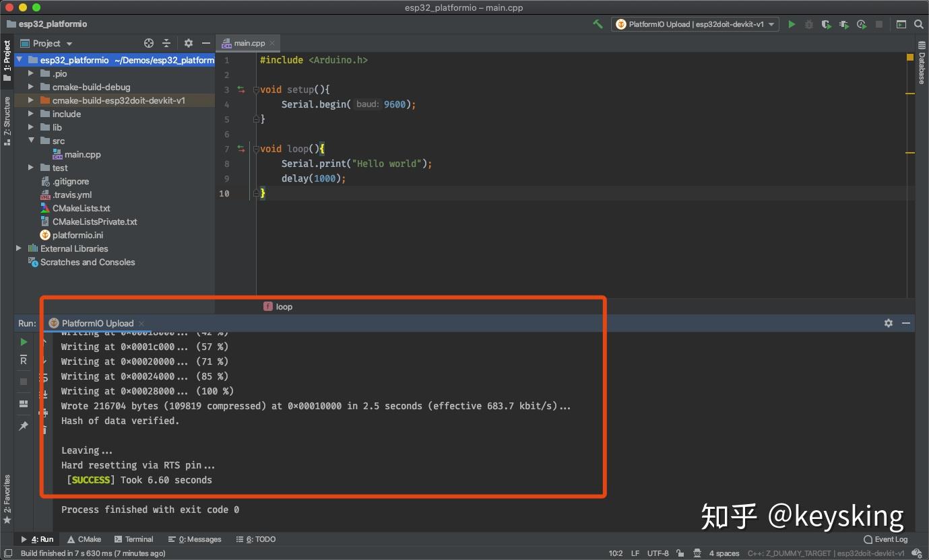Image resolution: width=929 pixels, height=560 pixels.
Task: Expand the .pio folder
Action: tap(30, 73)
